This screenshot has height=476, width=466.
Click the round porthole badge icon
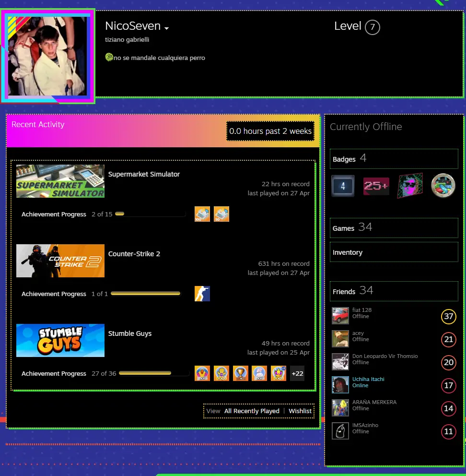click(x=443, y=186)
